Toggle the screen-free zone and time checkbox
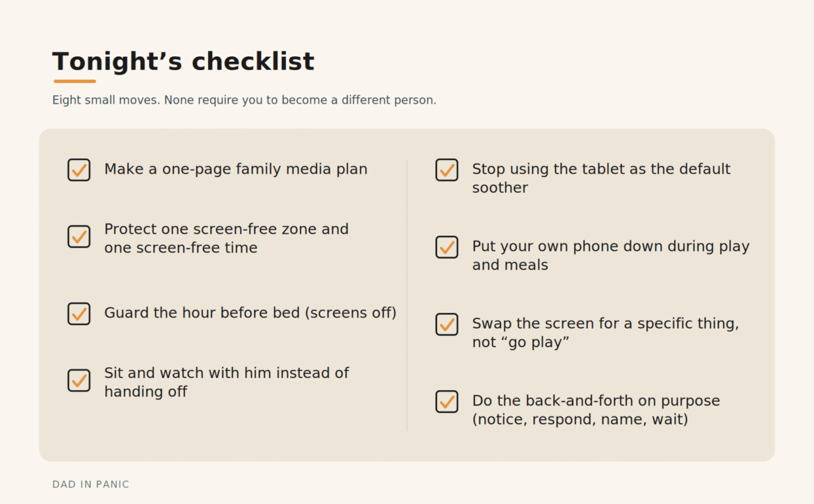The height and width of the screenshot is (504, 814). tap(79, 236)
